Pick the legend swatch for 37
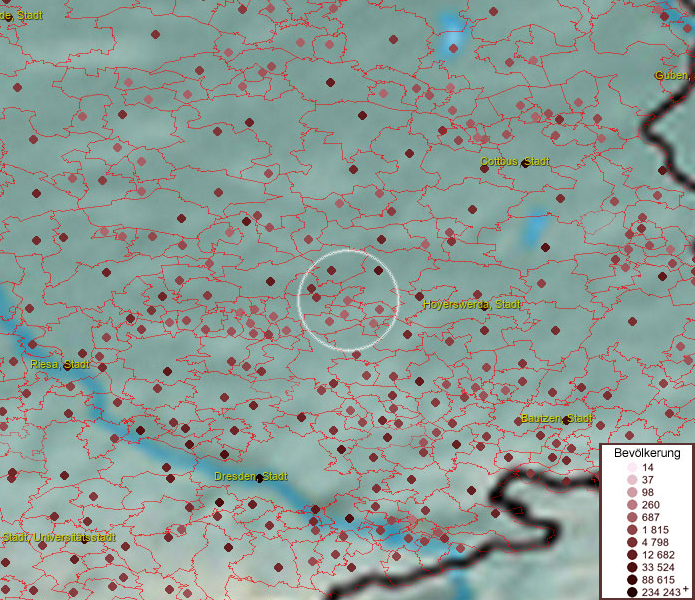Screen dimensions: 695x600 632,479
